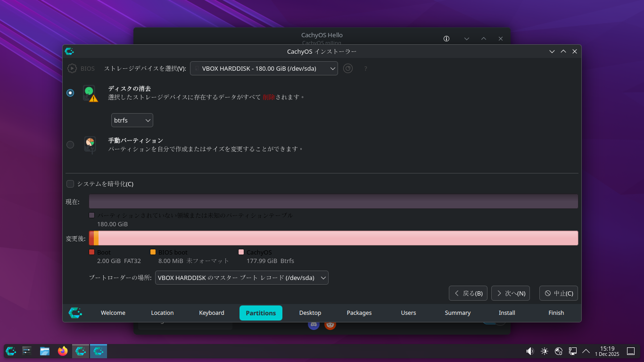Click the manual partitioning disk icon
Image resolution: width=644 pixels, height=362 pixels.
pyautogui.click(x=90, y=144)
